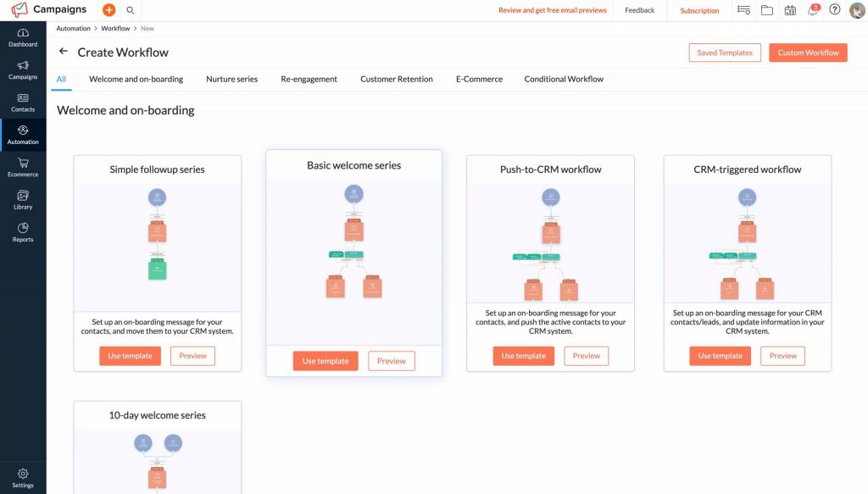
Task: Select the All tab
Action: pos(61,79)
